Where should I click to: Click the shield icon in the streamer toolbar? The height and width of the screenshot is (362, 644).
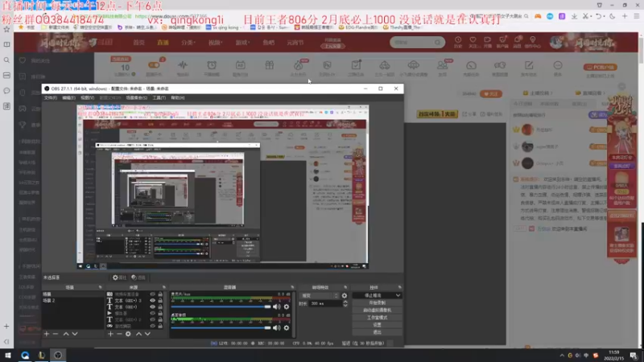click(327, 65)
